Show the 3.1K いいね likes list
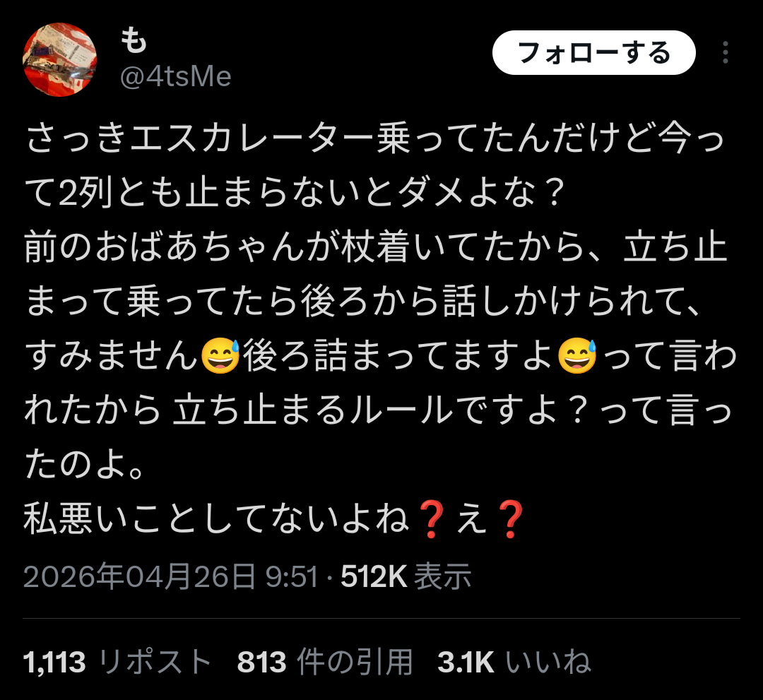Screen dimensions: 763x700 pyautogui.click(x=514, y=662)
